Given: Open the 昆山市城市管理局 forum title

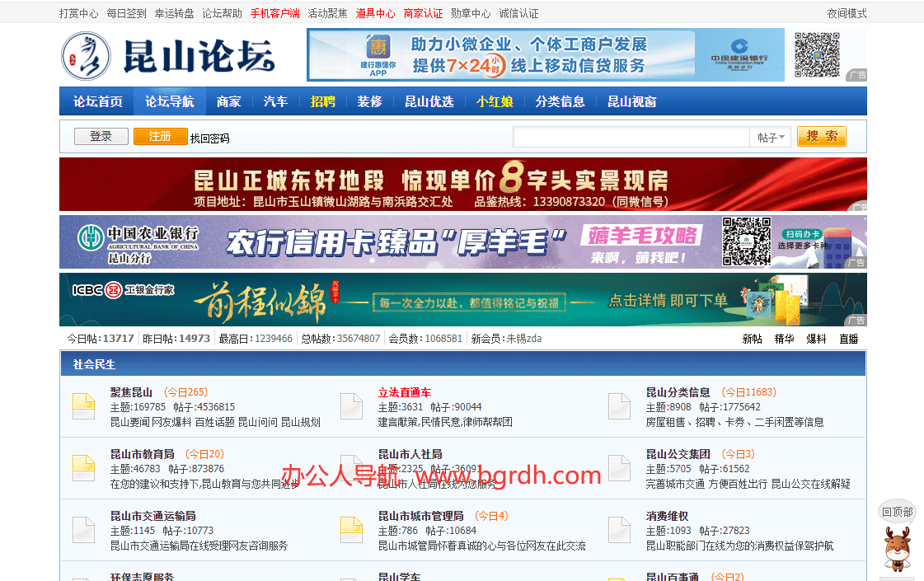Looking at the screenshot, I should pyautogui.click(x=420, y=516).
